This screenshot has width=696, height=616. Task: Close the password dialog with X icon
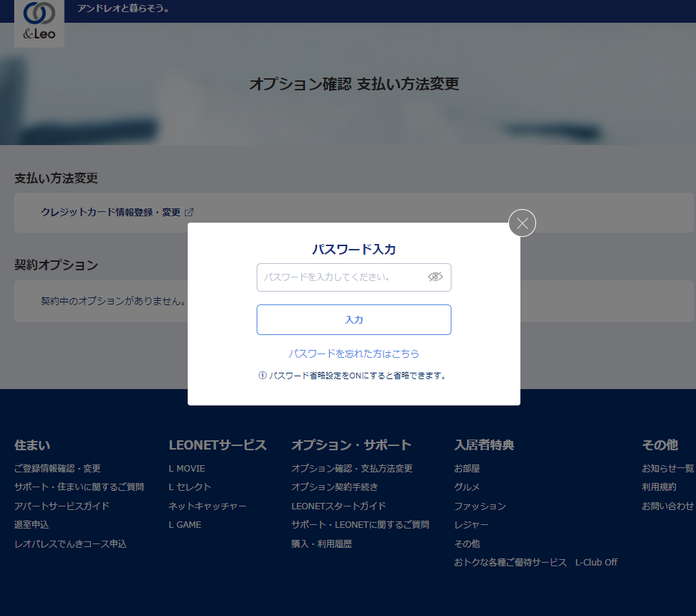pos(522,223)
